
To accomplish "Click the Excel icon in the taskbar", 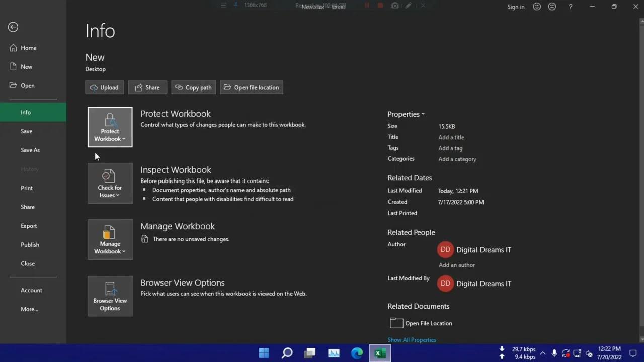I will pyautogui.click(x=380, y=353).
